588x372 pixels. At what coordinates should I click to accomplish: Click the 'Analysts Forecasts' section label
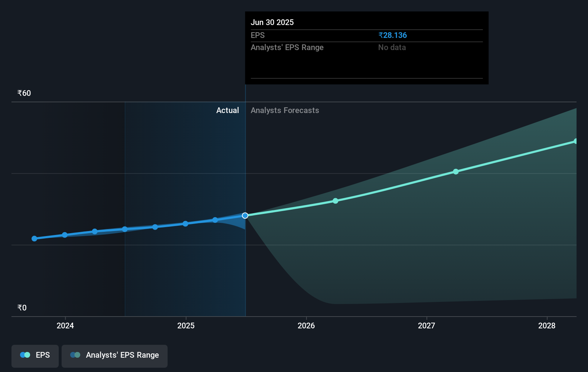[285, 110]
